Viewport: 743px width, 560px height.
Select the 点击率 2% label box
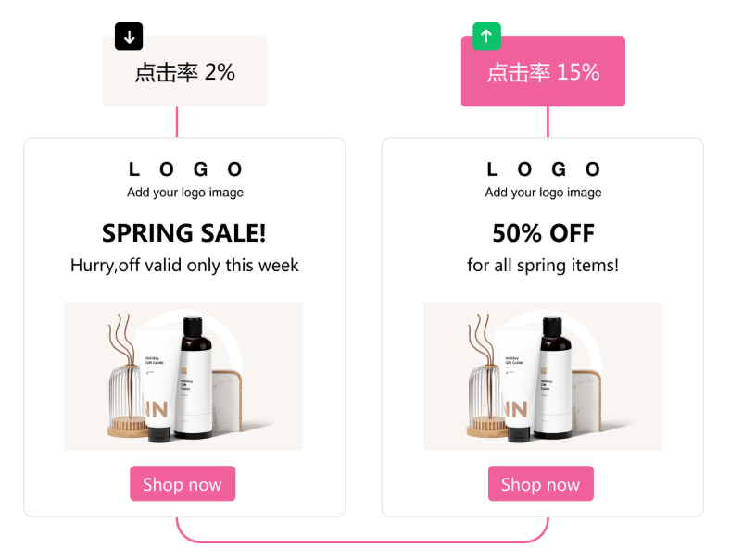pyautogui.click(x=185, y=71)
